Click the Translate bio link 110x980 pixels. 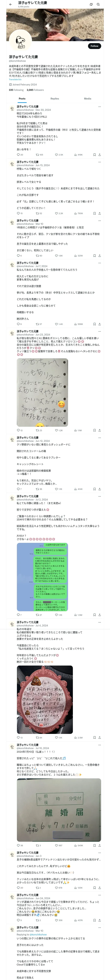[15, 80]
